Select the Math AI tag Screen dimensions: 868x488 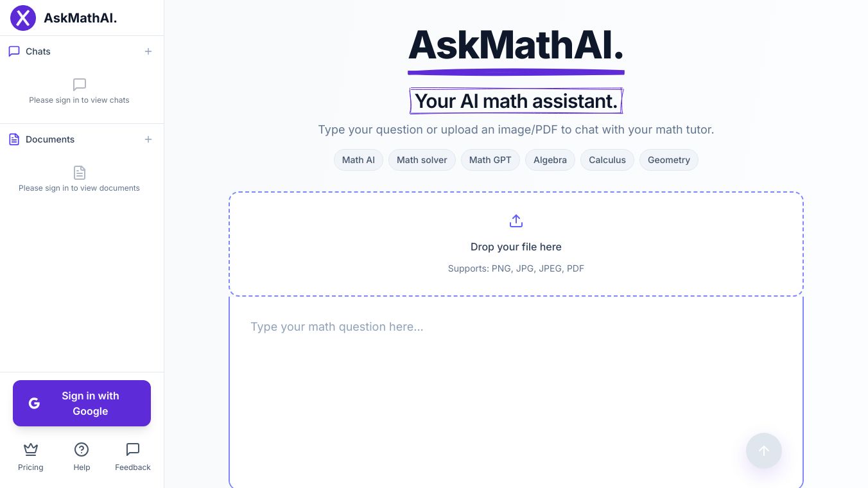[x=358, y=160]
